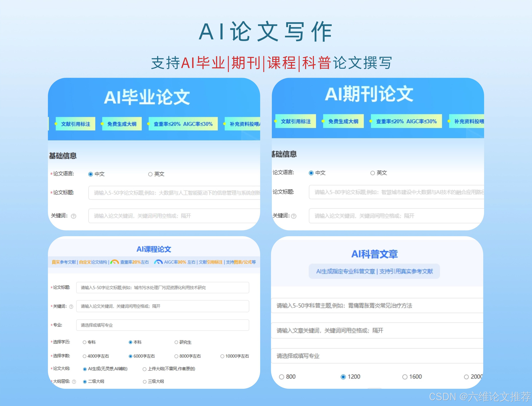Click 免费生成大纲 tag in AI毕业论文 banner
Viewport: 532px width, 406px height.
[x=122, y=124]
